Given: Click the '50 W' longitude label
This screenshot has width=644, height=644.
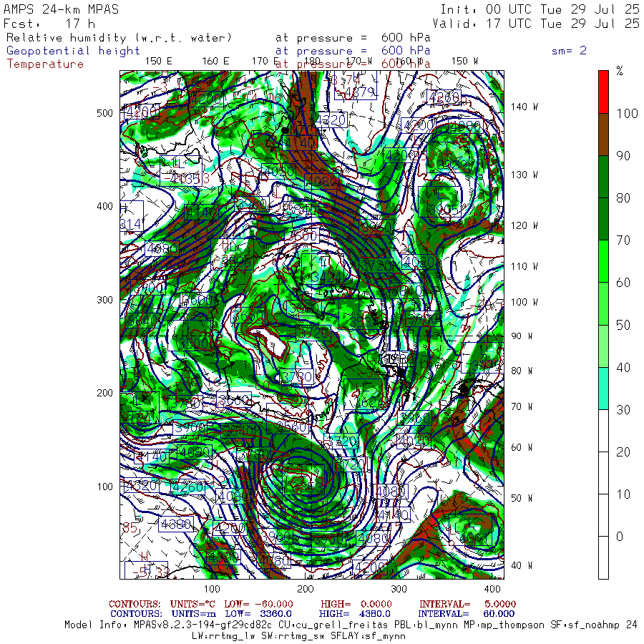Looking at the screenshot, I should [x=522, y=498].
